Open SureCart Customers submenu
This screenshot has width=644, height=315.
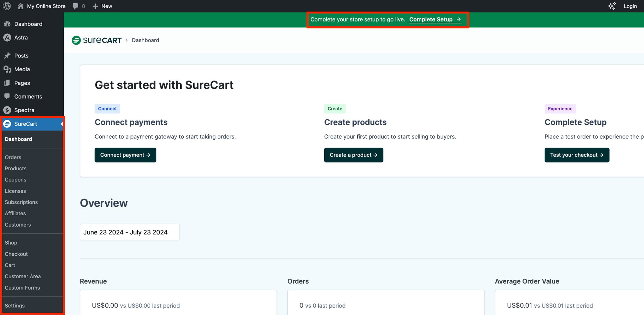click(x=18, y=225)
